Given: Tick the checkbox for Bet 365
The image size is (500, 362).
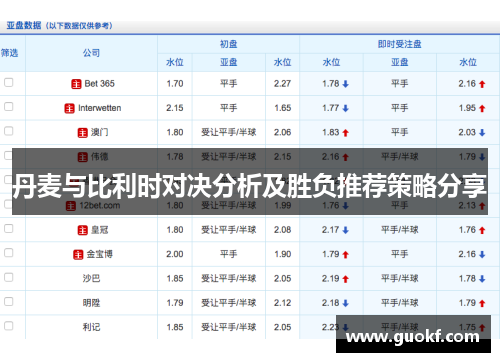Looking at the screenshot, I should (x=9, y=82).
